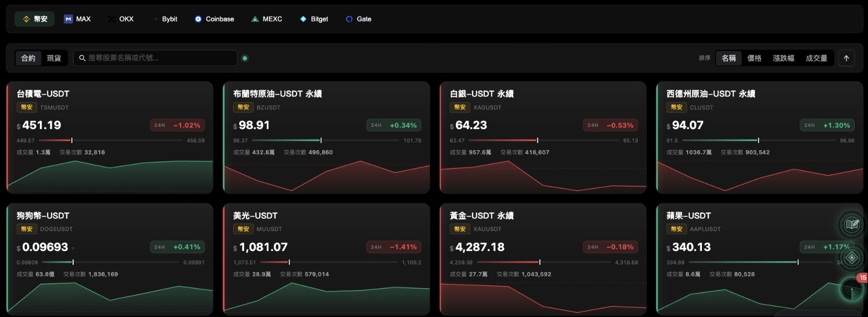
Task: Click the 布蘭特原油-USDT price range bar
Action: [x=325, y=141]
